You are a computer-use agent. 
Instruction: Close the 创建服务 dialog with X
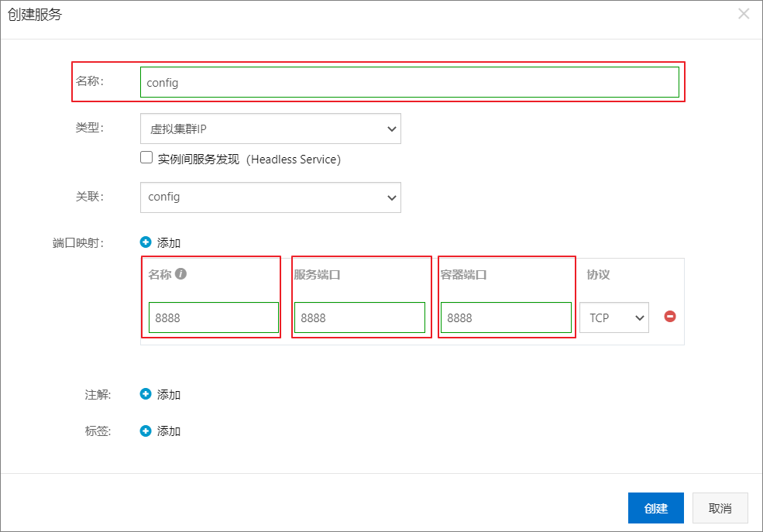coord(744,14)
